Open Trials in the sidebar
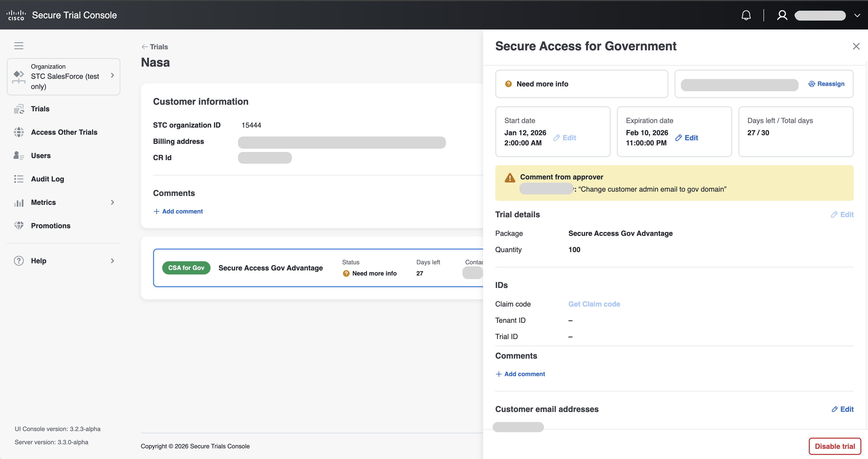 40,109
